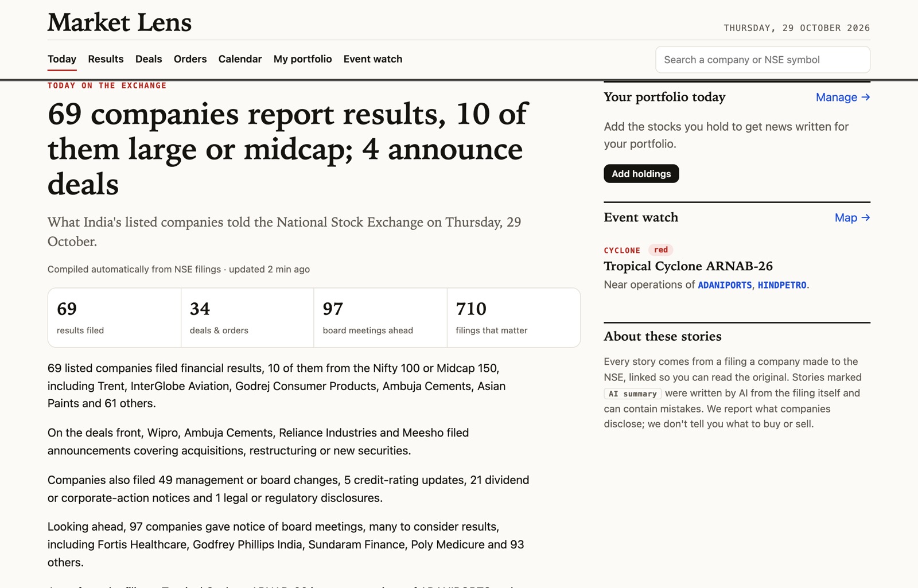Click the 'About these stories' heading
Image resolution: width=918 pixels, height=588 pixels.
point(663,336)
